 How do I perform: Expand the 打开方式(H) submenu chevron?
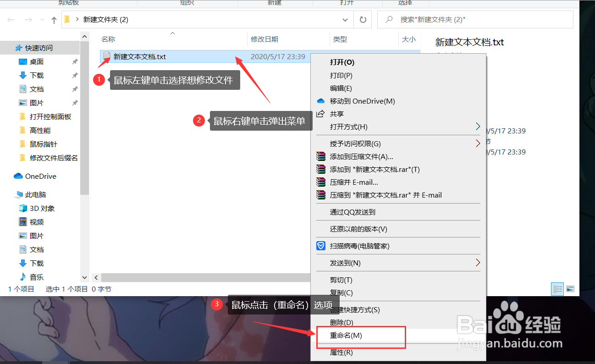(478, 127)
